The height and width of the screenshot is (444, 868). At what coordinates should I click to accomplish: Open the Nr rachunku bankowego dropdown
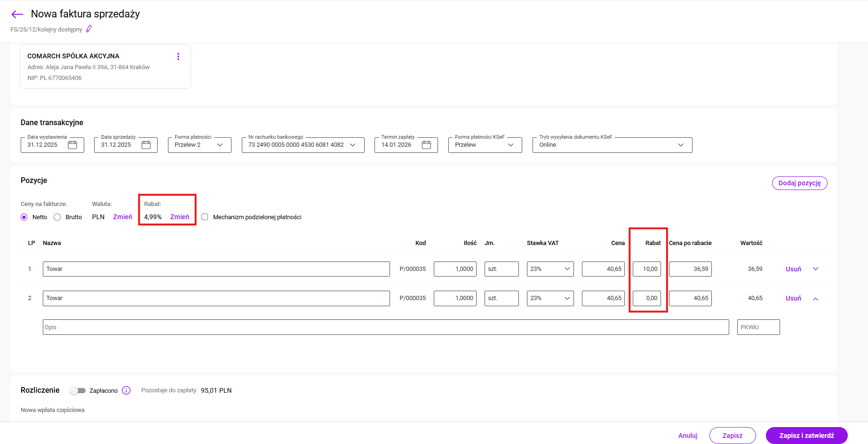click(303, 145)
